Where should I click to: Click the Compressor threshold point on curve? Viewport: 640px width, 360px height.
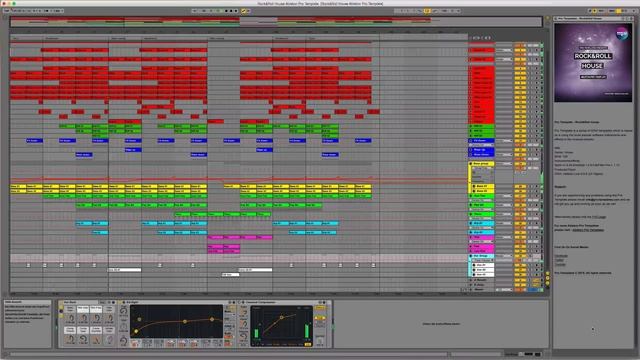point(281,317)
